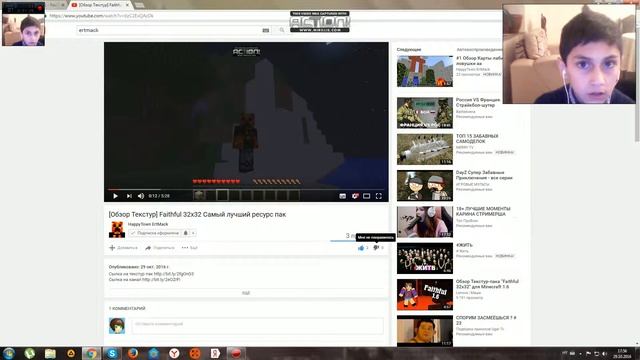Image resolution: width=640 pixels, height=360 pixels.
Task: Click the 'Следующее' heading text
Action: [409, 49]
